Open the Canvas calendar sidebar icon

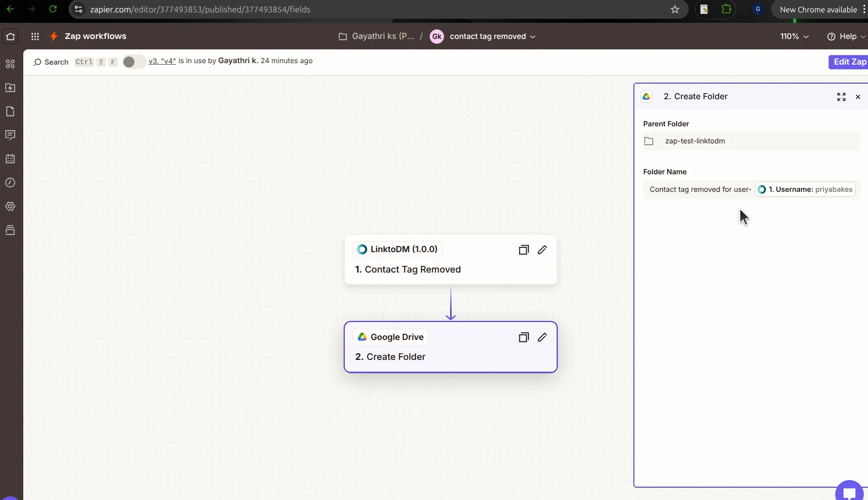10,159
